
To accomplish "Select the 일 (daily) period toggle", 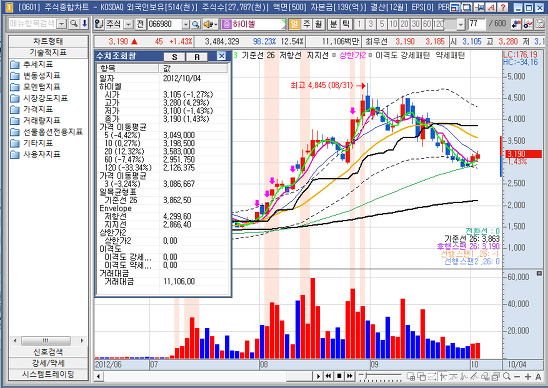I will (295, 24).
